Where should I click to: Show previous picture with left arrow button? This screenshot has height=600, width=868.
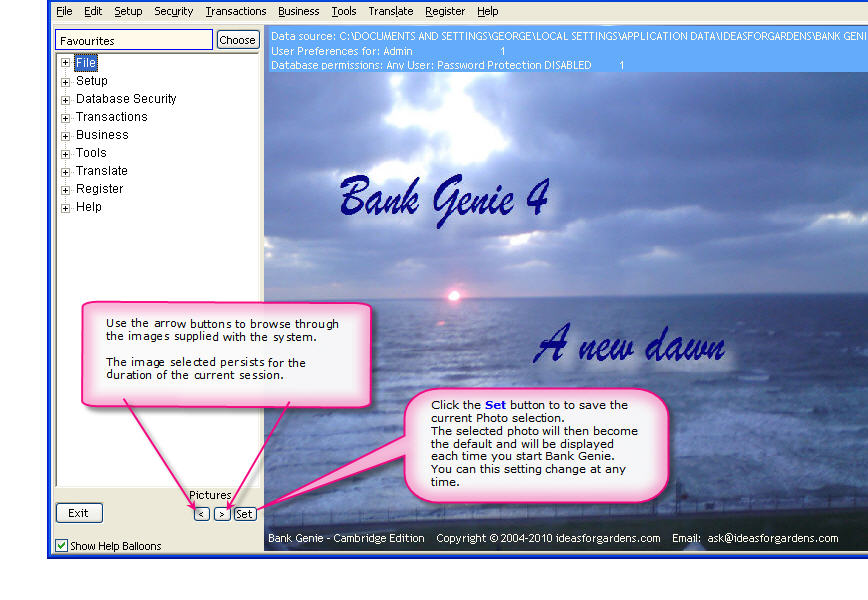pyautogui.click(x=202, y=514)
